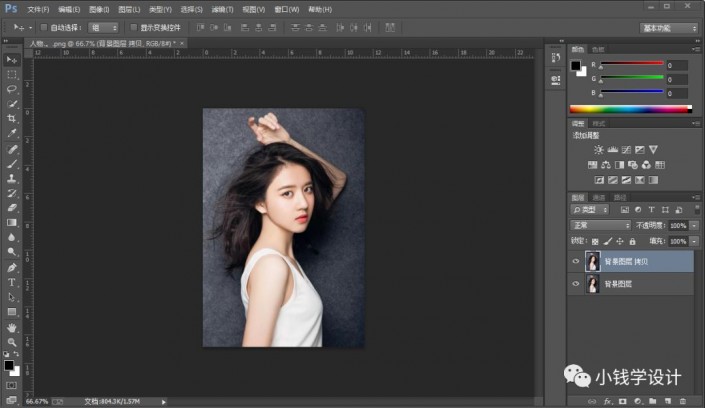Switch to the 通道 channels tab

tap(598, 197)
